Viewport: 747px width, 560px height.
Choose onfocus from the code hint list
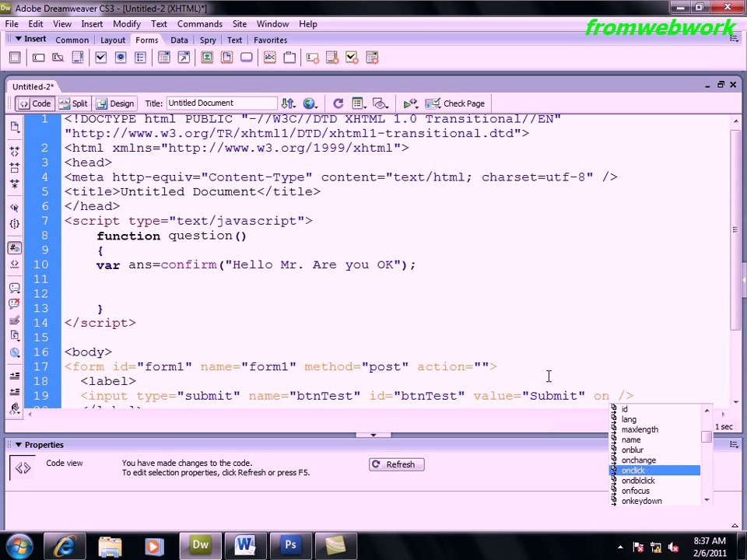pyautogui.click(x=655, y=491)
